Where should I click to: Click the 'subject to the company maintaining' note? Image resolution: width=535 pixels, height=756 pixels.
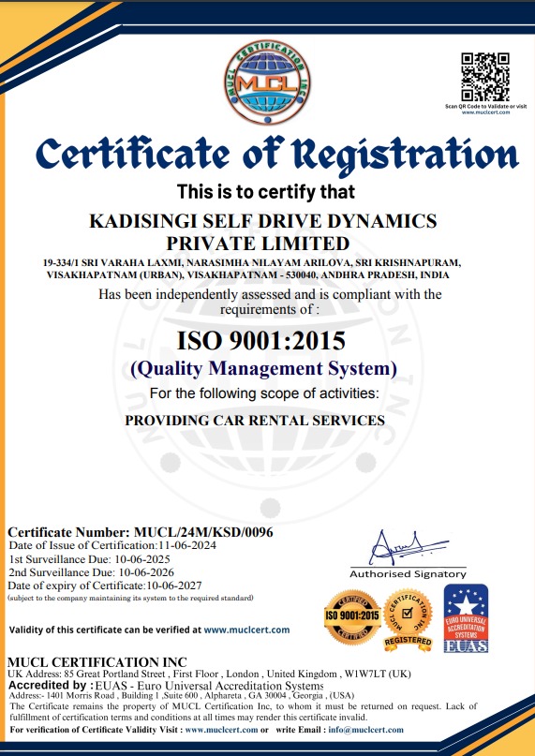point(131,599)
